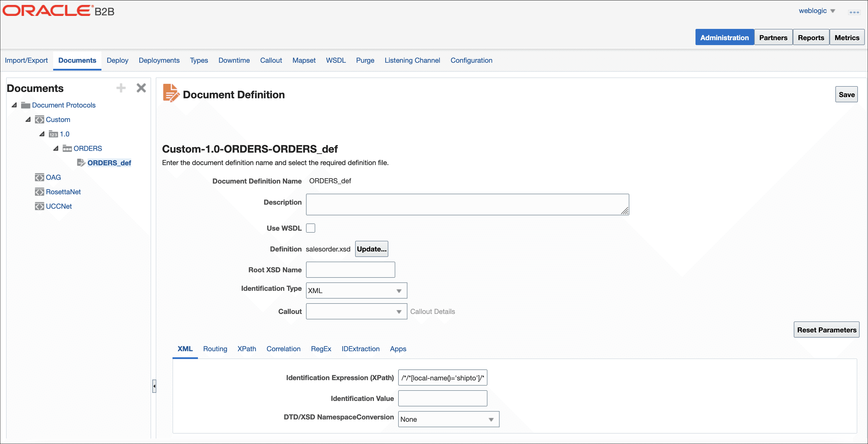
Task: Click the Oracle B2B logo
Action: click(x=58, y=11)
